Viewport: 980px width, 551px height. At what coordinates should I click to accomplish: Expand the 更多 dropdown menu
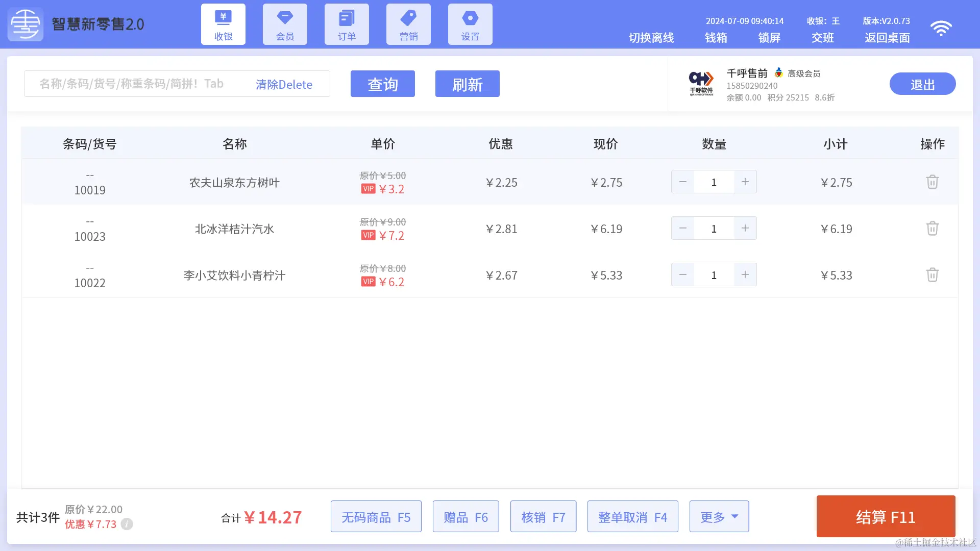(719, 517)
